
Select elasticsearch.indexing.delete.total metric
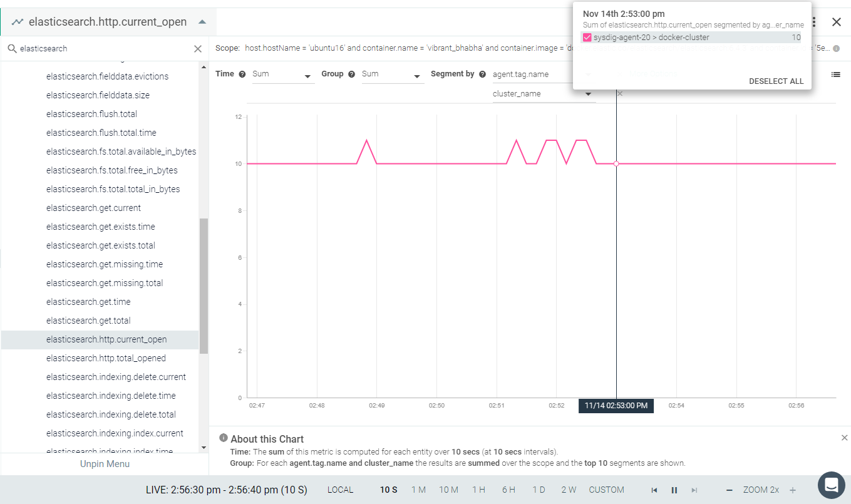(111, 414)
